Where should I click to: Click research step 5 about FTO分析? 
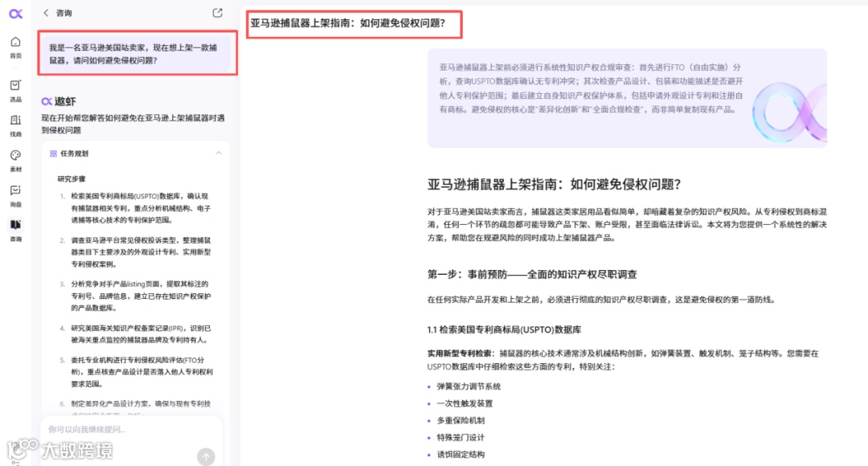pyautogui.click(x=140, y=372)
